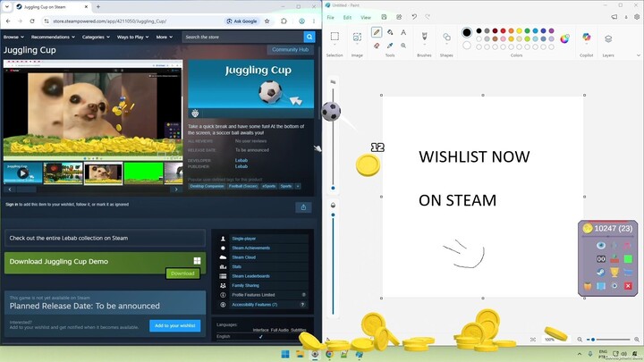This screenshot has width=644, height=362.
Task: Click the rectangular Selection tool in Paint
Action: point(335,36)
